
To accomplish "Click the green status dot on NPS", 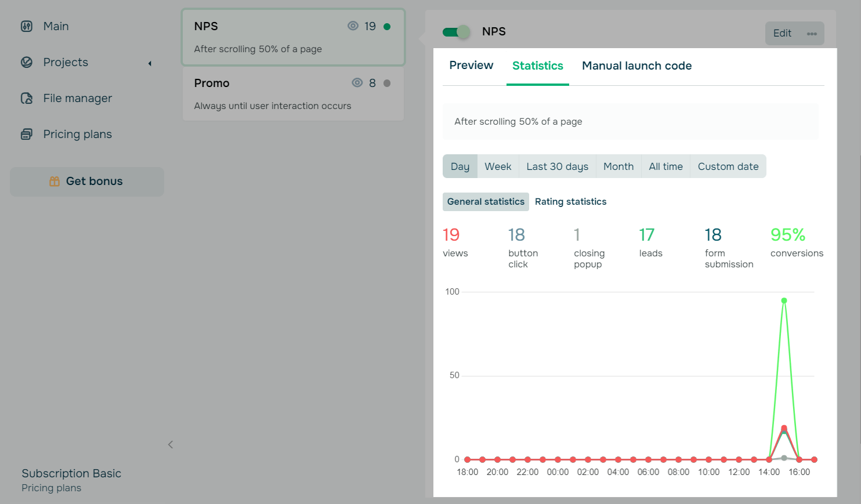I will click(x=388, y=26).
